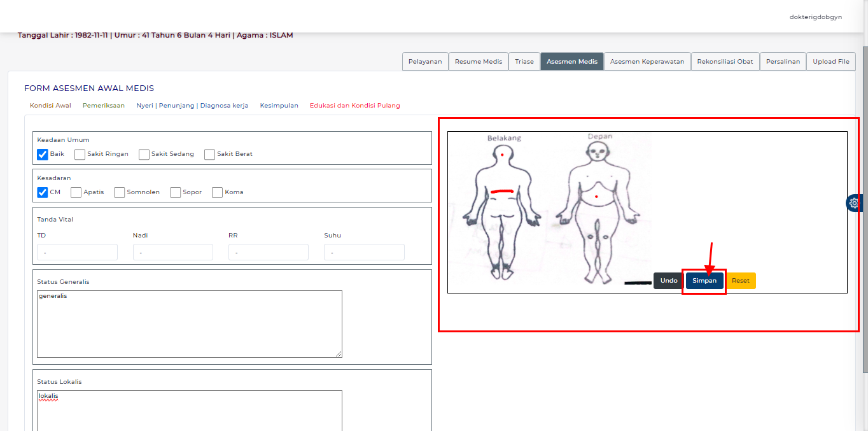The width and height of the screenshot is (868, 431).
Task: Switch to the Persalinan tab
Action: point(783,61)
